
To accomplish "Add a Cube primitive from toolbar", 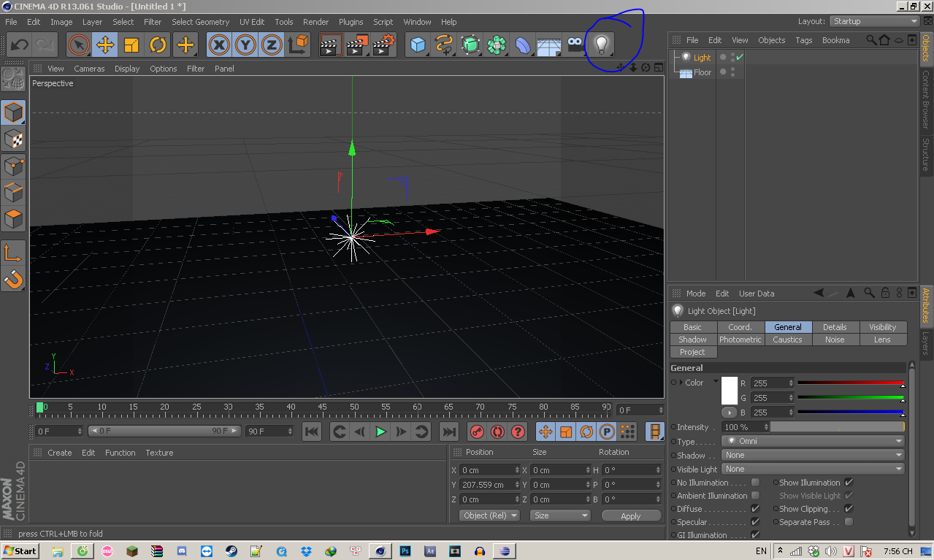I will pyautogui.click(x=417, y=45).
